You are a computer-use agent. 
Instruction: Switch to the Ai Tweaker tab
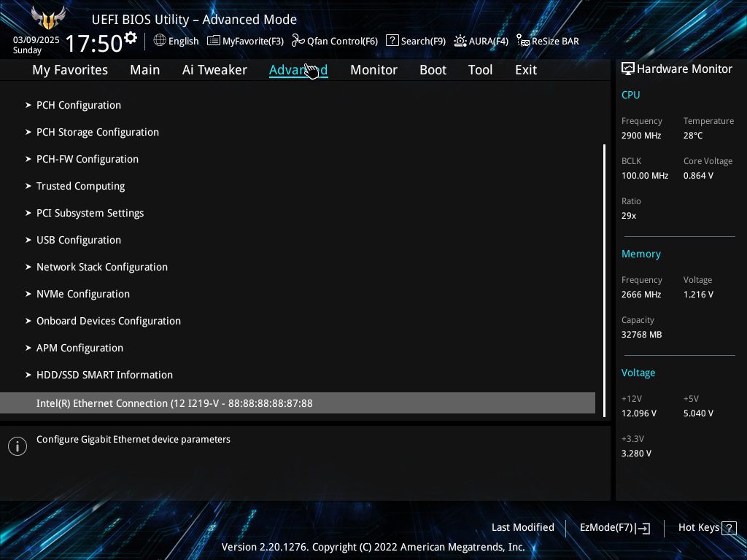pyautogui.click(x=214, y=70)
